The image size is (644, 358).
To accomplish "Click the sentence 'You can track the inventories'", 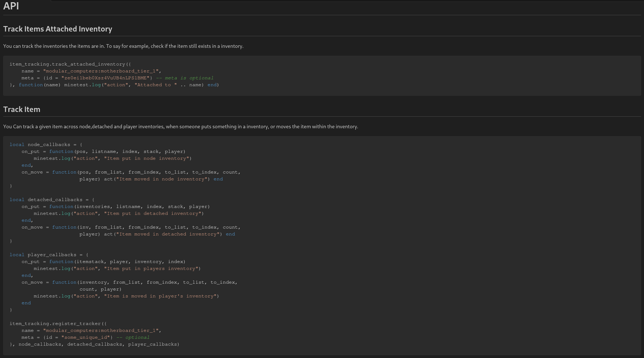I will (123, 46).
